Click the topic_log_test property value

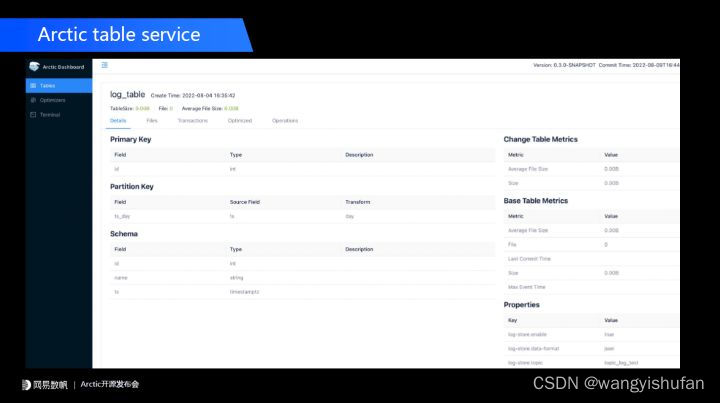(x=621, y=363)
